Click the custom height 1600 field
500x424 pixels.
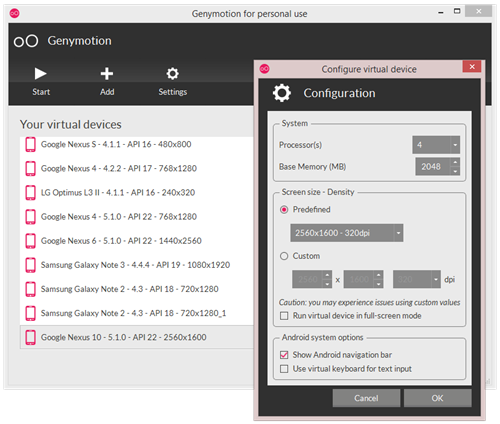(x=359, y=279)
